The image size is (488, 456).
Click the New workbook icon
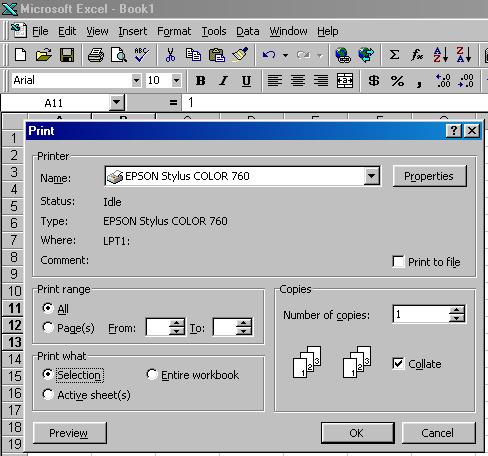click(21, 55)
